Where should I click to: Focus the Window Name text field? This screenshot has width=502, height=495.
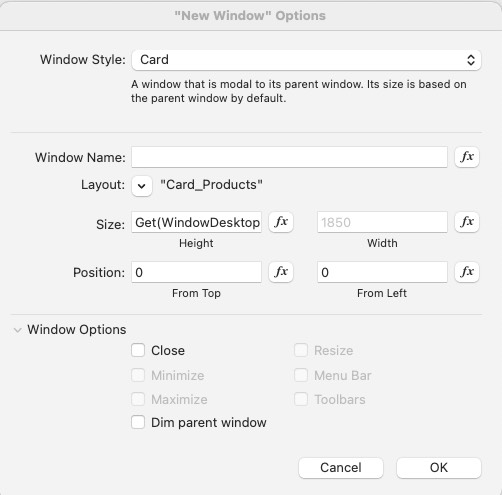coord(289,157)
